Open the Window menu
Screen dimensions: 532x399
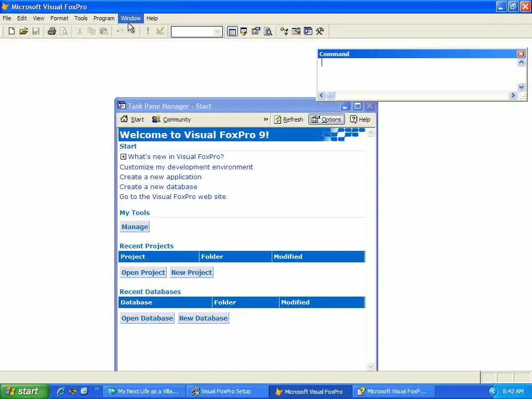[x=130, y=18]
